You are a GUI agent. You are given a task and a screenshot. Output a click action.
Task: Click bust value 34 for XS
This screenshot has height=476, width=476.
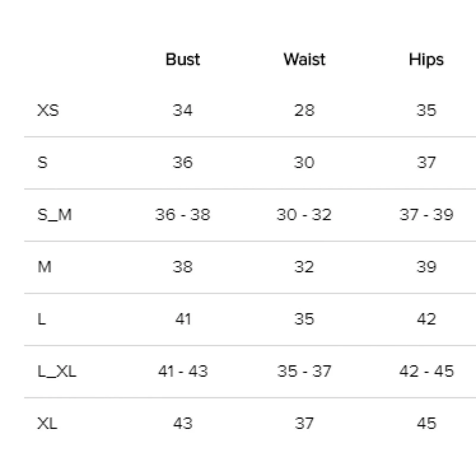[183, 110]
